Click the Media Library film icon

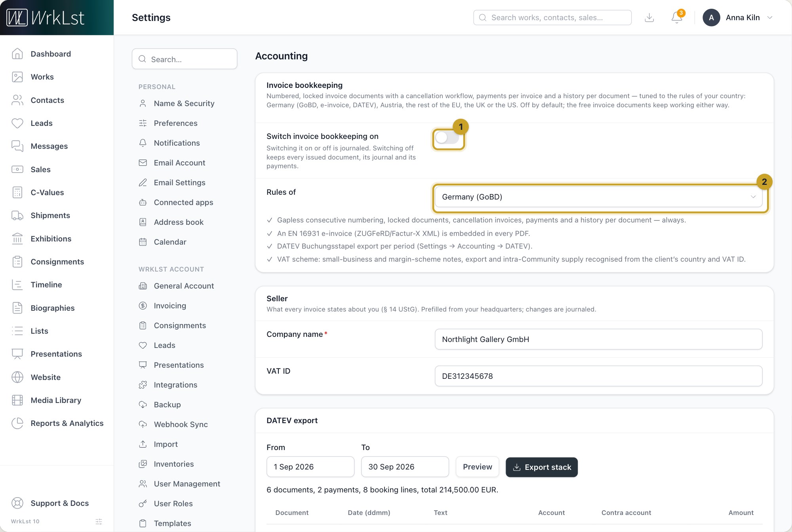pos(17,400)
